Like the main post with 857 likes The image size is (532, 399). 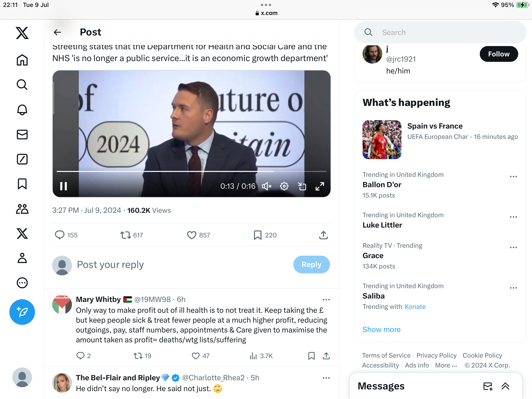(192, 235)
